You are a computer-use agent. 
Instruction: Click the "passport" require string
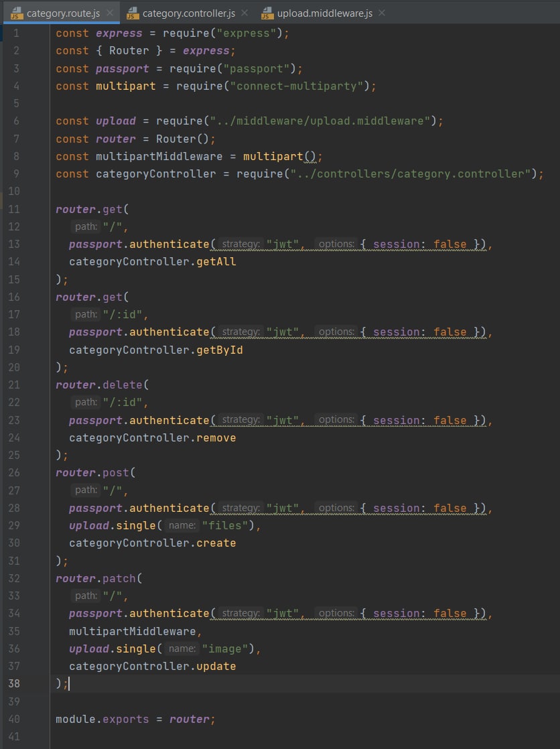click(x=256, y=69)
